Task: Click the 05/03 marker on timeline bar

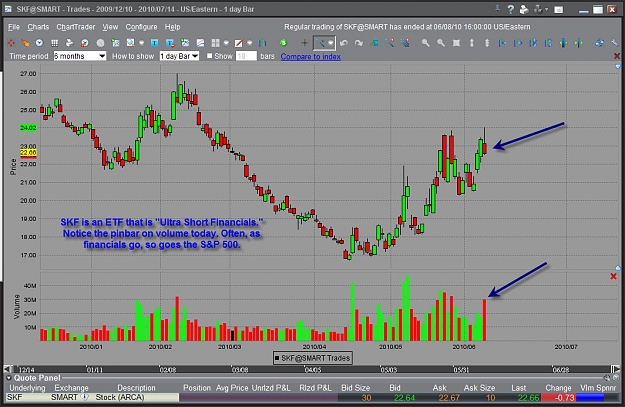Action: (388, 370)
